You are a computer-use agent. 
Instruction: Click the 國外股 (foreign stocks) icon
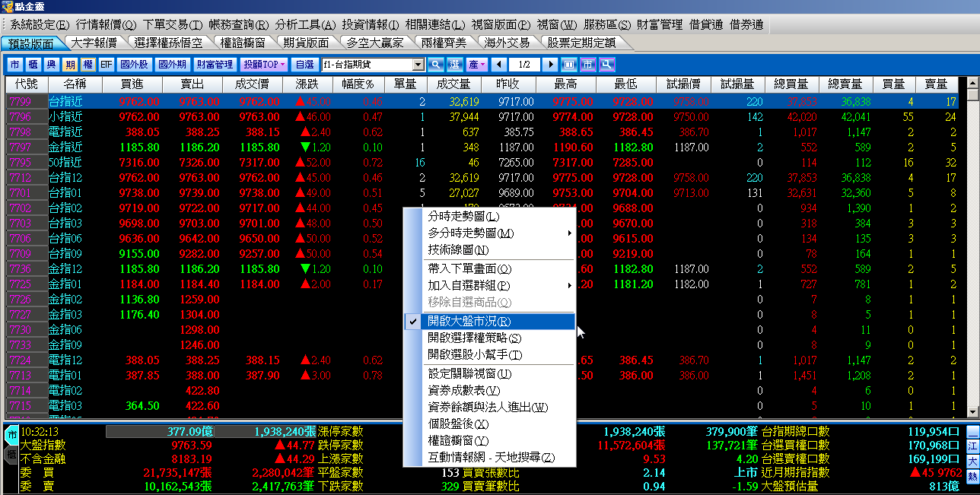(x=135, y=65)
